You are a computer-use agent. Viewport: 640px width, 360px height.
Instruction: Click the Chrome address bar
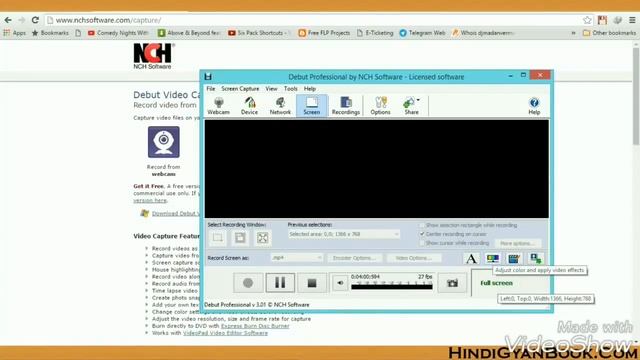[x=314, y=20]
